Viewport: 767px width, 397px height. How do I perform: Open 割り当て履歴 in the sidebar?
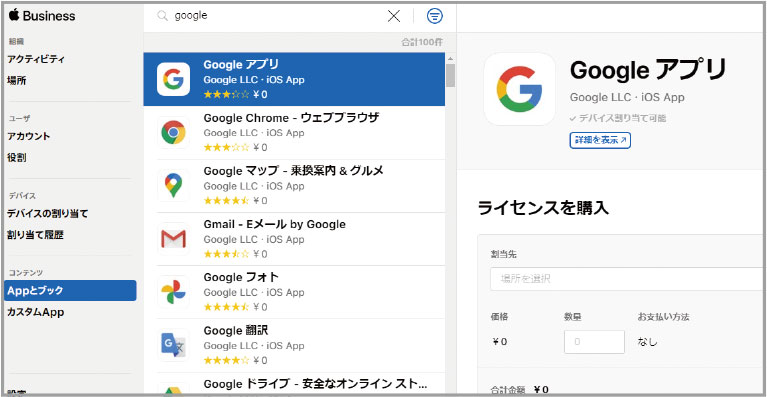tap(35, 235)
